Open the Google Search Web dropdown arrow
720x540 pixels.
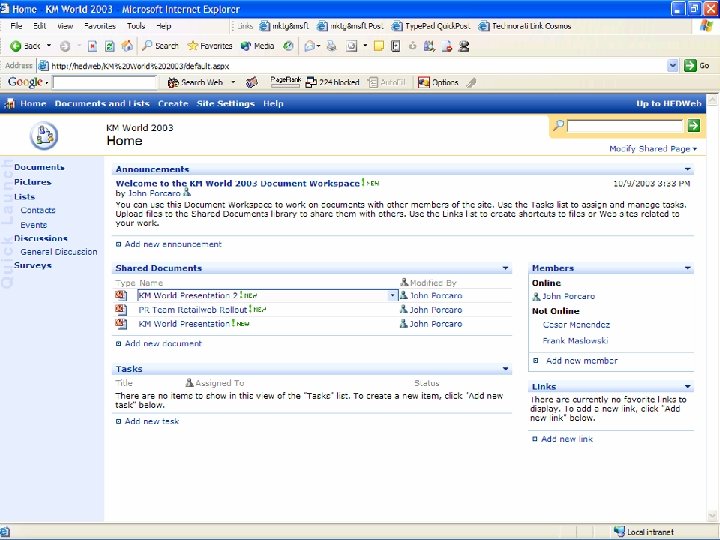pyautogui.click(x=233, y=82)
